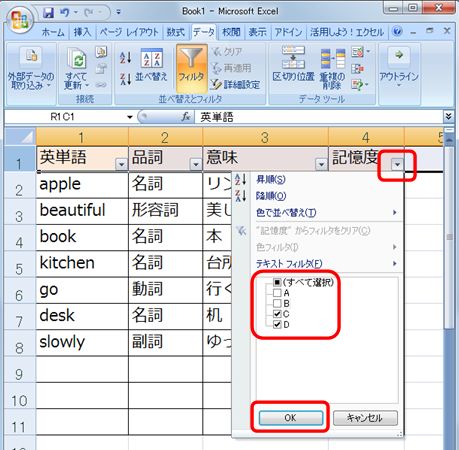Viewport: 459px width, 450px height.
Task: Click the 再適用 reapply button
Action: click(x=232, y=68)
